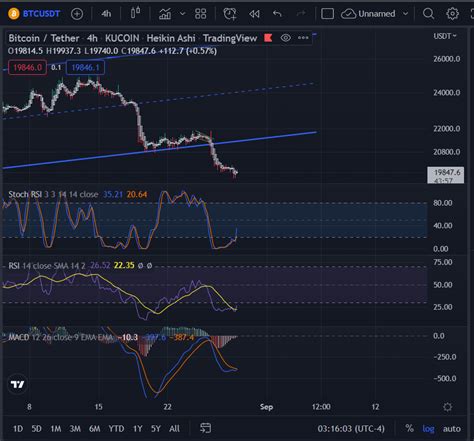Click the blue 19846.1 buy price button

click(x=85, y=68)
